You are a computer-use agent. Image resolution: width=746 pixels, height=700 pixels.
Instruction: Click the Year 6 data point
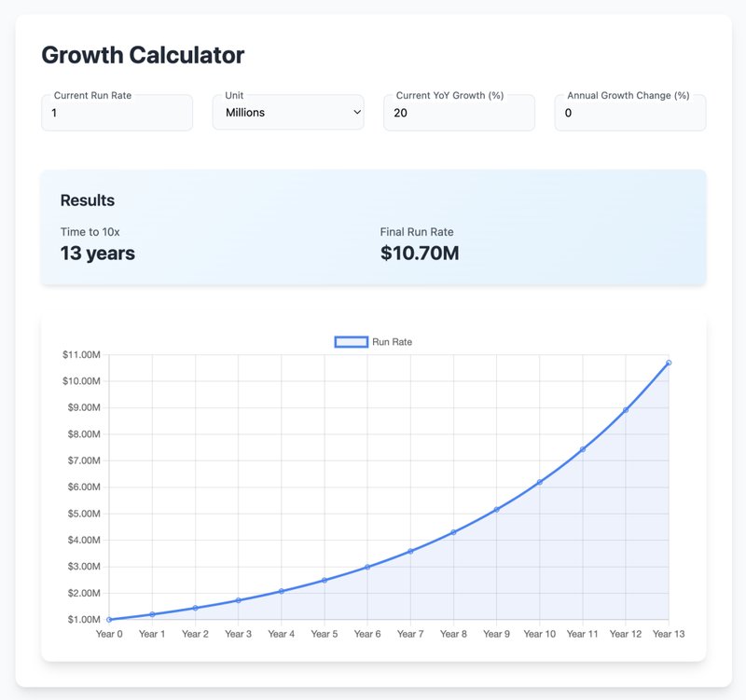coord(367,567)
